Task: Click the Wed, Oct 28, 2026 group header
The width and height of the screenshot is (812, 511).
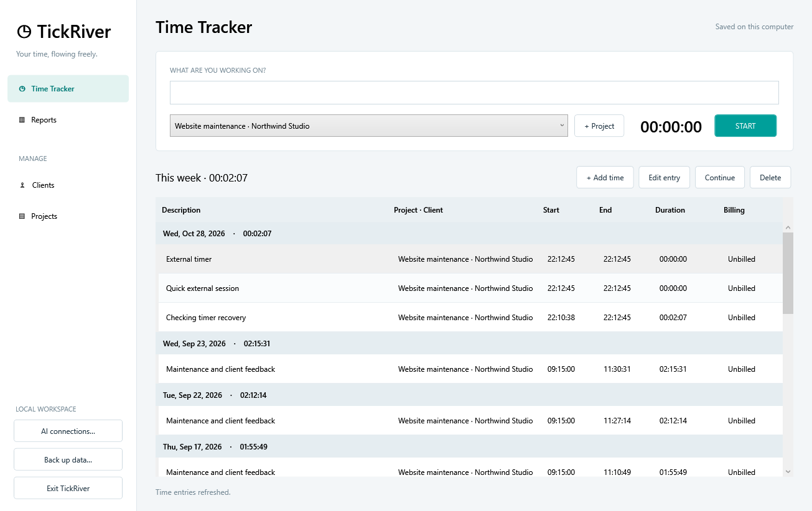Action: (x=469, y=234)
